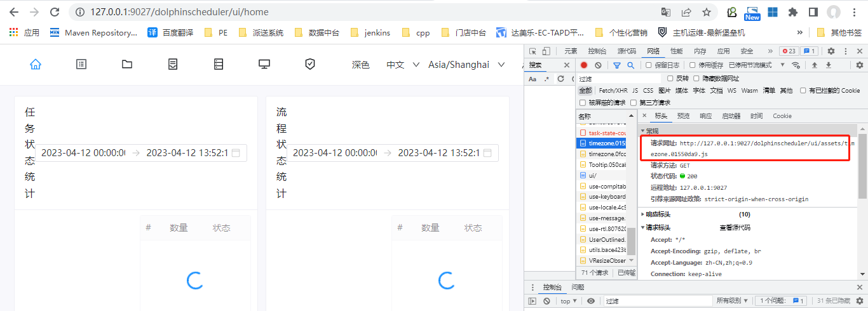This screenshot has height=311, width=868.
Task: Go back in browser history
Action: 14,12
